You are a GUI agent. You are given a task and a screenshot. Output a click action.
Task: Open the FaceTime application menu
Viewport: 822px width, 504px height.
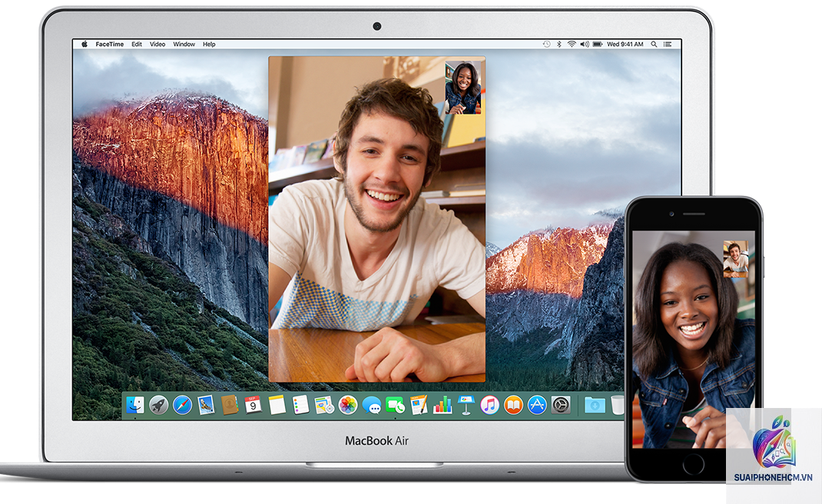110,44
